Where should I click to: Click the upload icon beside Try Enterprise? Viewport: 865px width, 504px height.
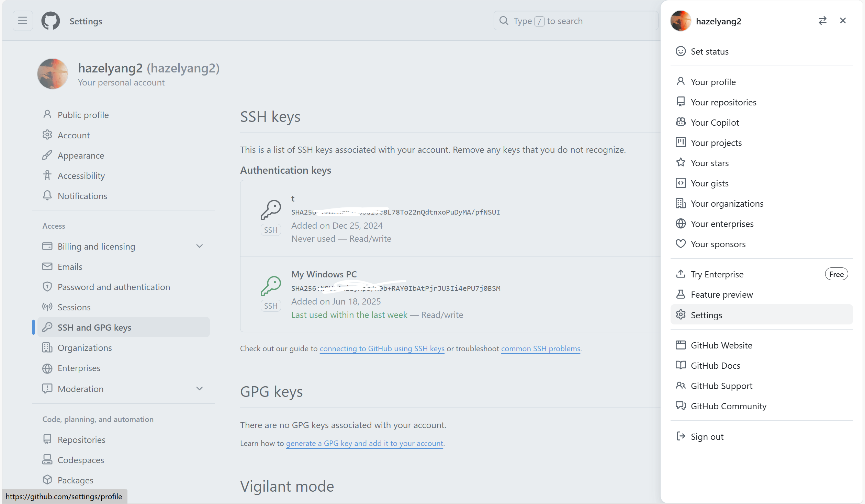coord(681,274)
